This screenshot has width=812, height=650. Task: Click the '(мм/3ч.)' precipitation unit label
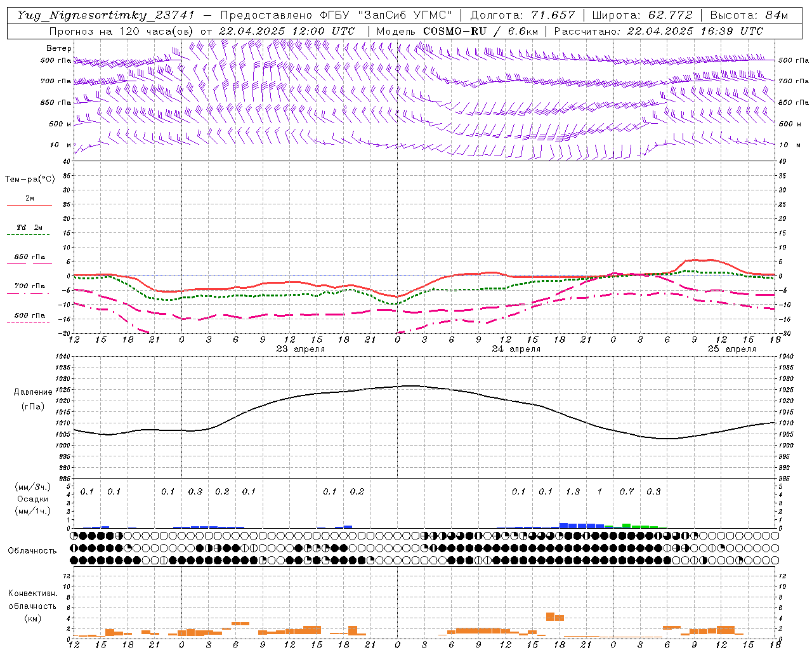click(34, 487)
